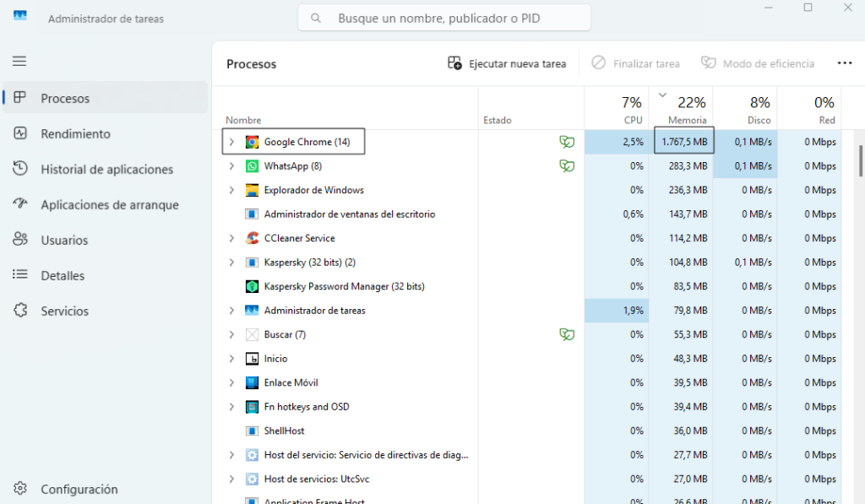The image size is (865, 504).
Task: Switch to the Rendimiento page
Action: [106, 133]
